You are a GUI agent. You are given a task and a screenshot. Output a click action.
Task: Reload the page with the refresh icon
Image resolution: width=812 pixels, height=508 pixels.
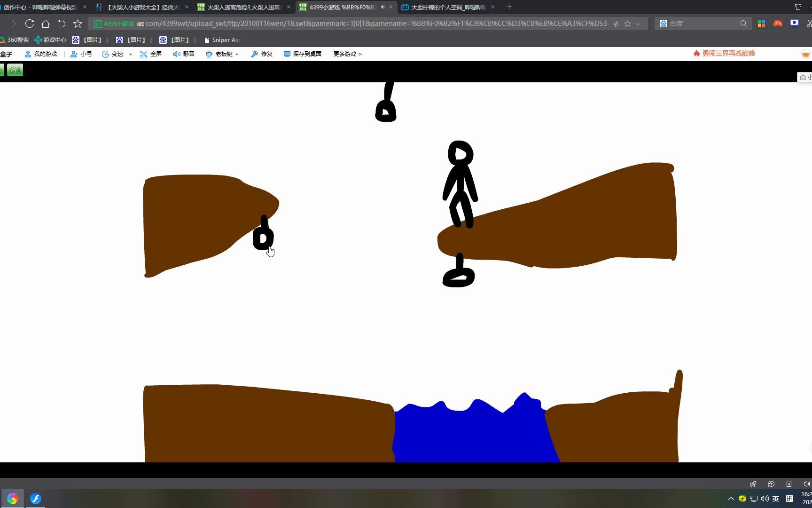tap(29, 24)
